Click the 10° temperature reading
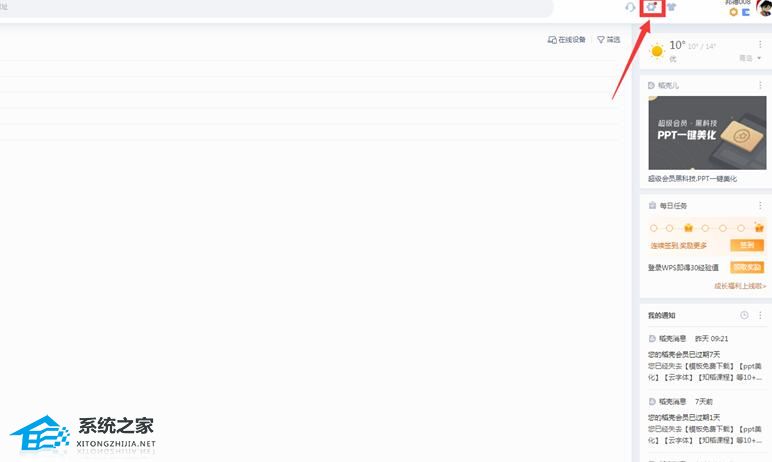This screenshot has height=462, width=772. click(677, 45)
